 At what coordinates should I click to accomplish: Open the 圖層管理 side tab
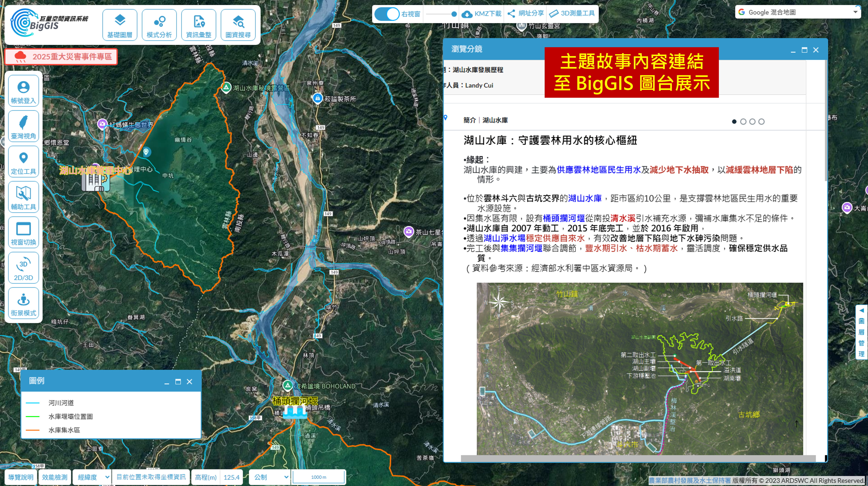click(x=861, y=332)
